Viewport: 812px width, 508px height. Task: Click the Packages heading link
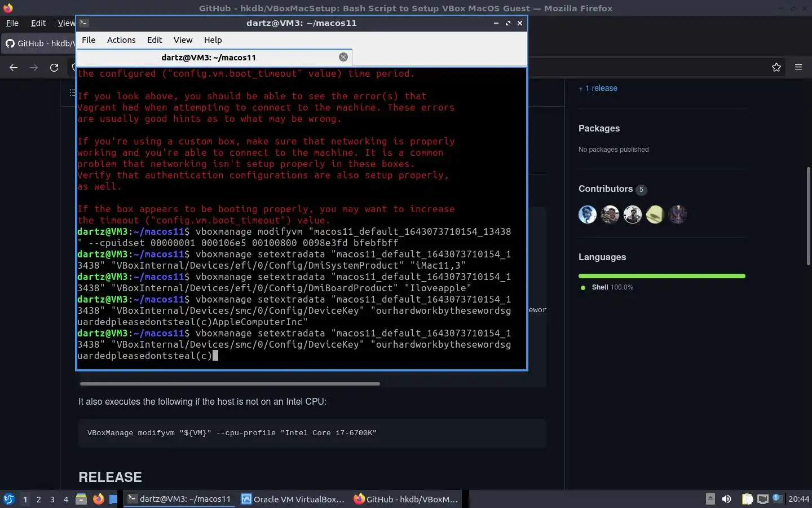(x=599, y=128)
